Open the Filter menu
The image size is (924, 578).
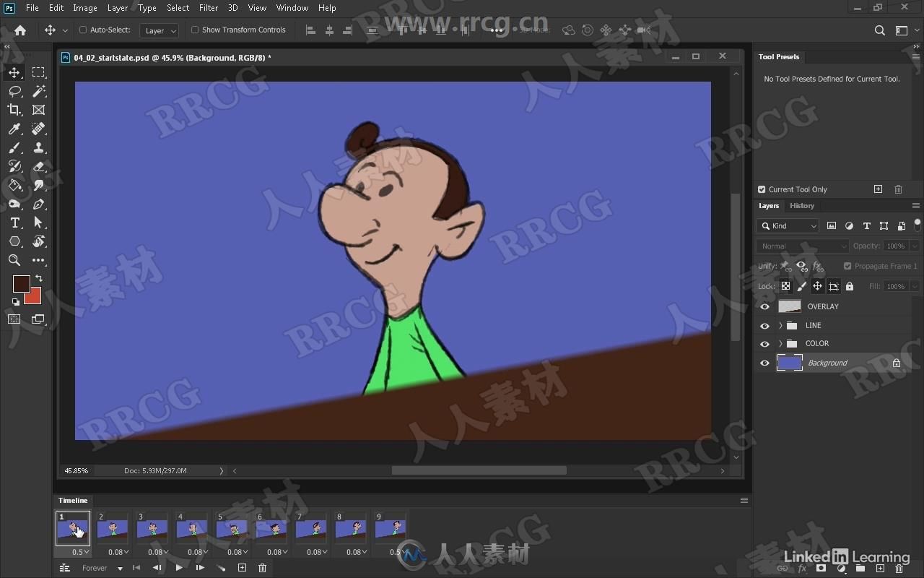click(209, 8)
